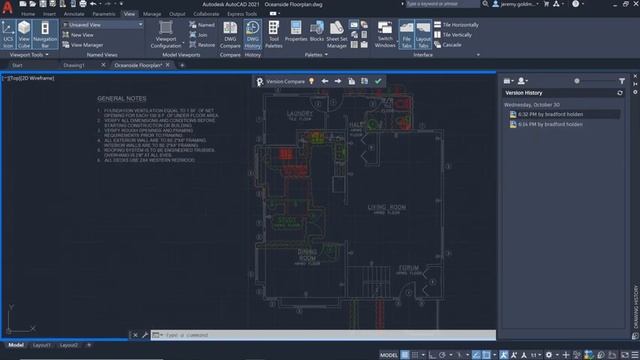Open Tool Palettes
This screenshot has height=360, width=640.
coord(274,35)
